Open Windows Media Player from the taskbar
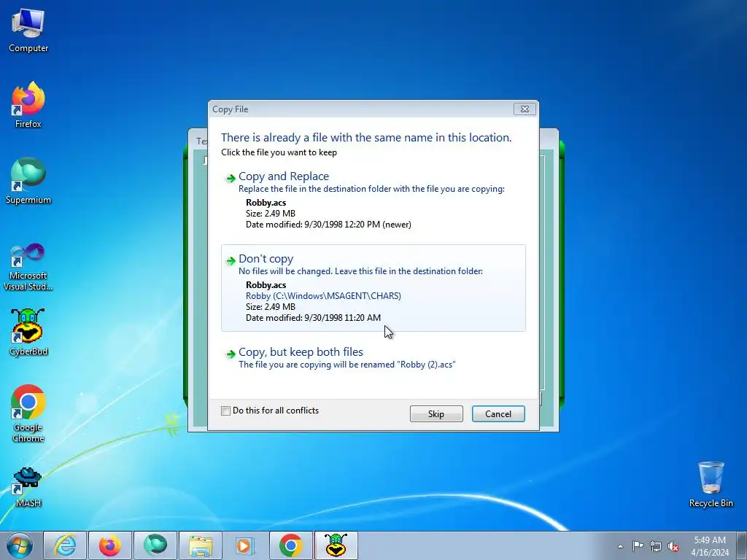This screenshot has width=747, height=560. (x=245, y=545)
